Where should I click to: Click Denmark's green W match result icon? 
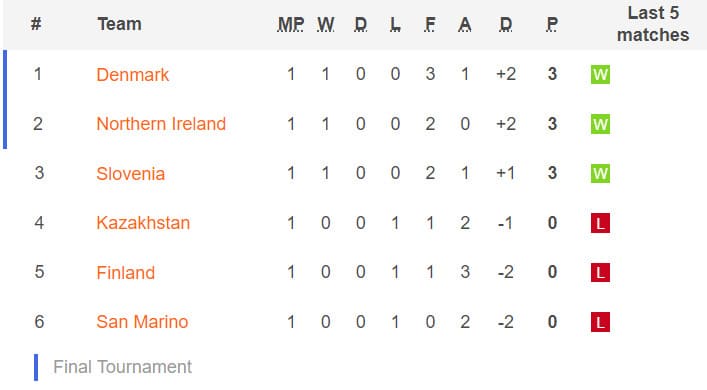pos(600,74)
